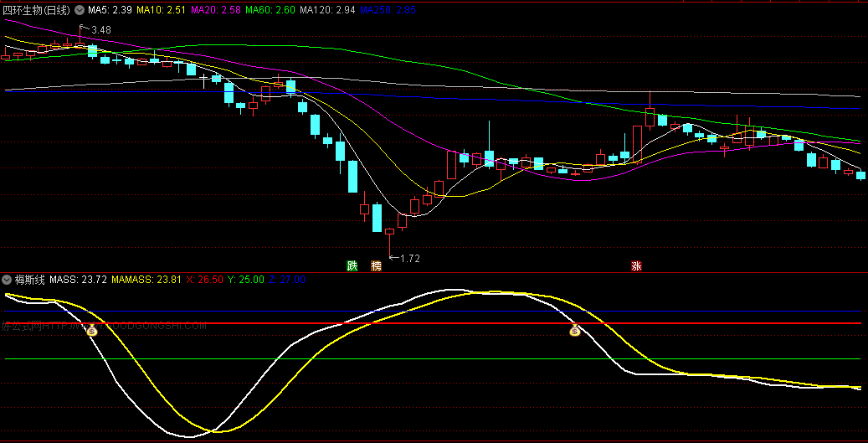Select the green MA60 label

point(270,9)
